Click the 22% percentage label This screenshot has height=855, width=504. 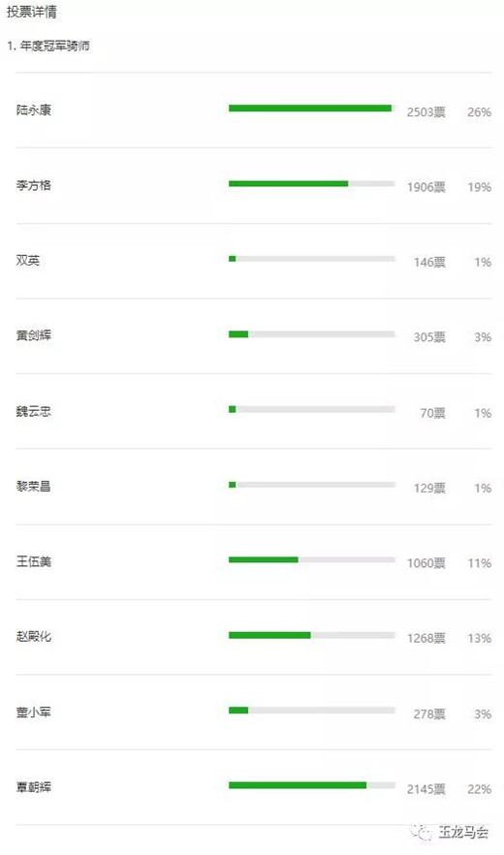point(479,789)
